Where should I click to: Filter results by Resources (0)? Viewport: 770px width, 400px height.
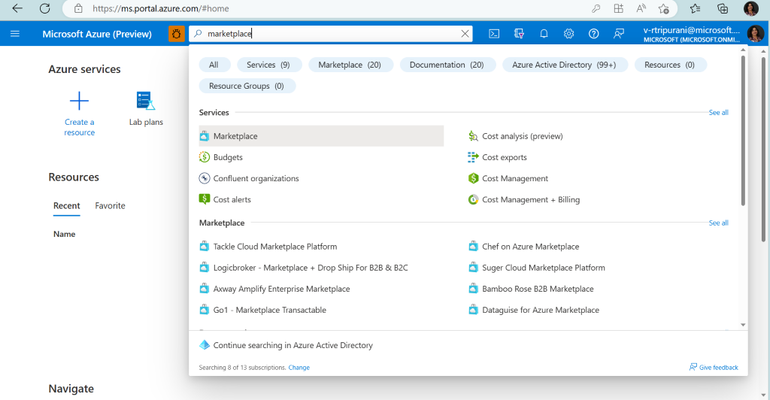coord(670,65)
